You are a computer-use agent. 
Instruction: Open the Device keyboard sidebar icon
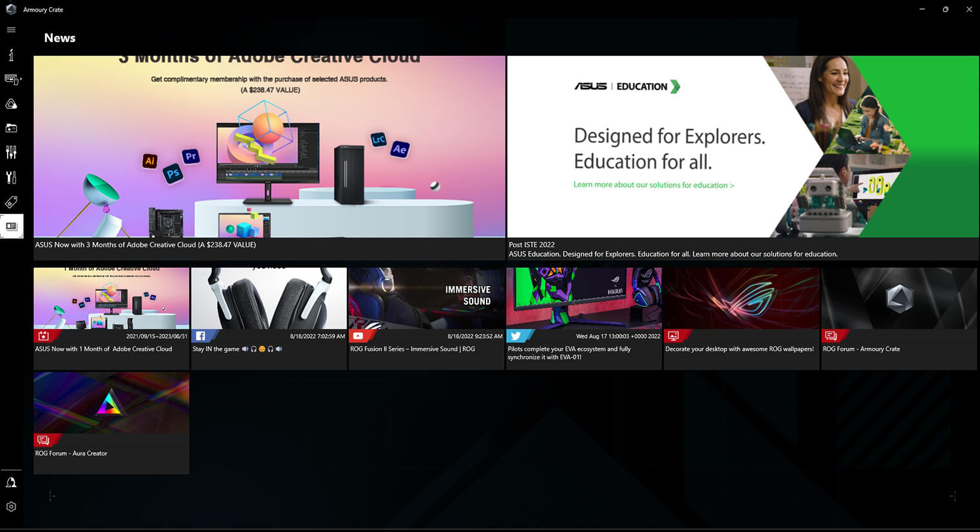click(12, 79)
